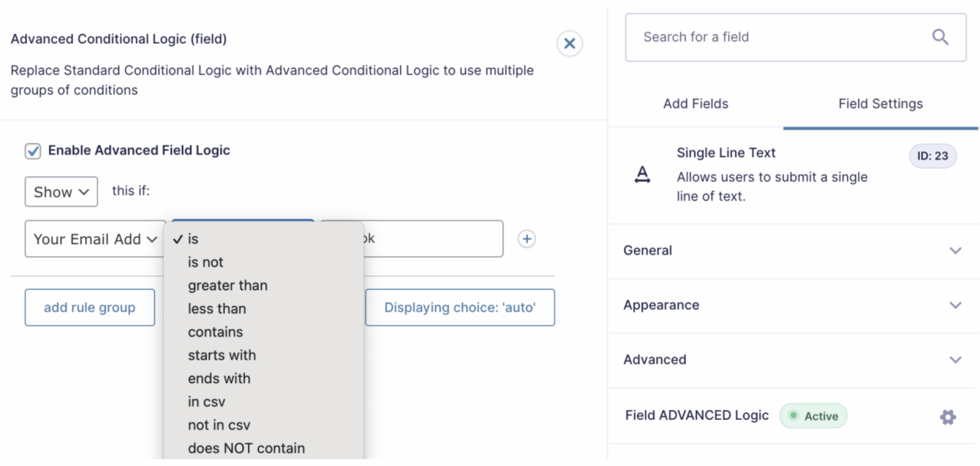Close the Advanced Conditional Logic panel
Image resolution: width=980 pixels, height=466 pixels.
point(569,43)
